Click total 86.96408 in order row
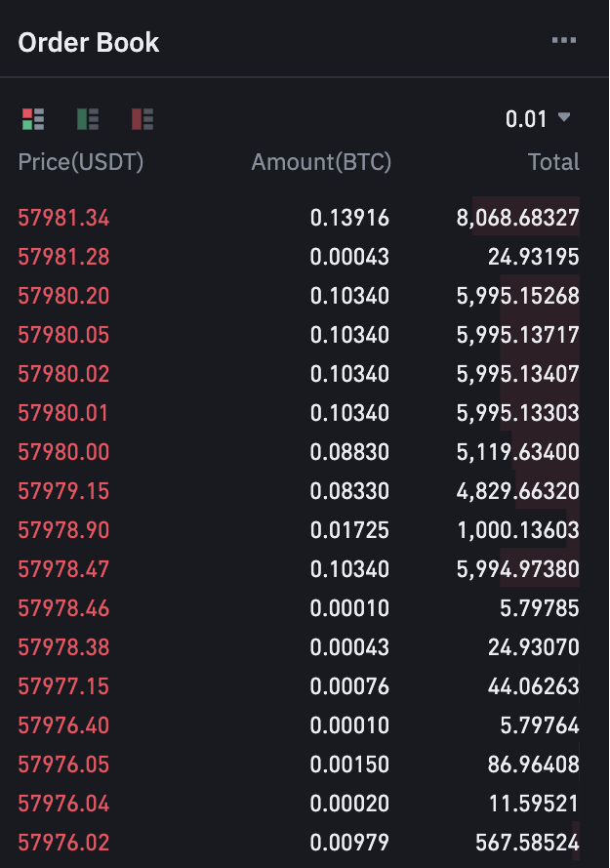This screenshot has height=868, width=610. tap(533, 765)
